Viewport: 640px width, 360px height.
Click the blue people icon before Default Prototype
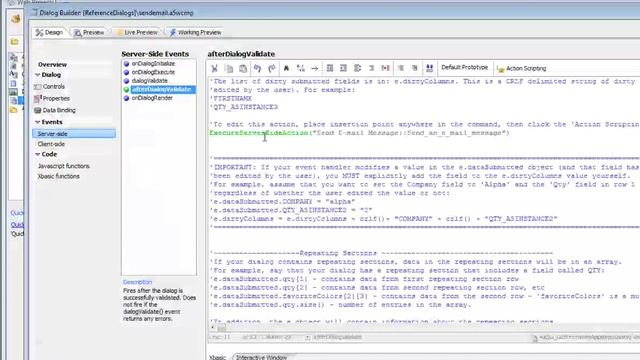429,68
